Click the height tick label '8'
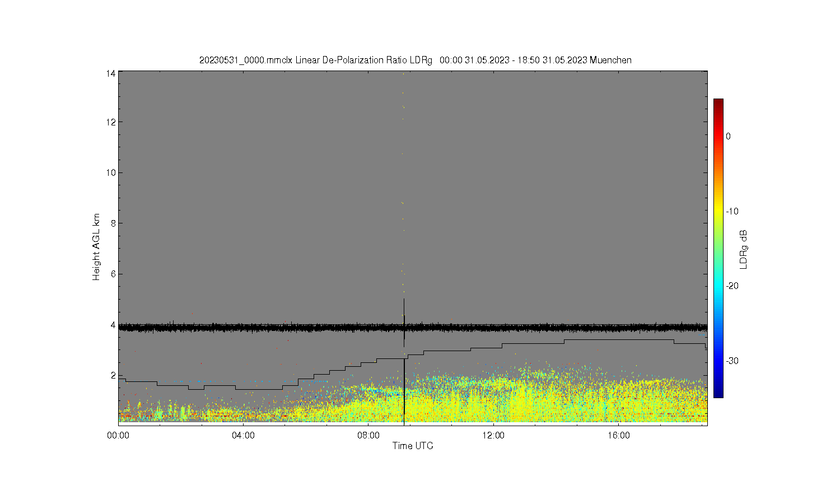The height and width of the screenshot is (504, 840). [113, 223]
